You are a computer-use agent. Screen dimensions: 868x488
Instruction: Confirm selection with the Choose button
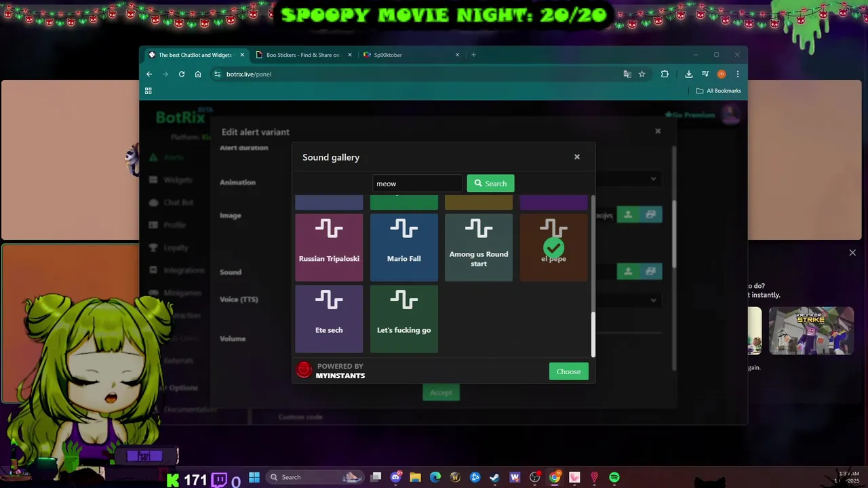tap(568, 371)
